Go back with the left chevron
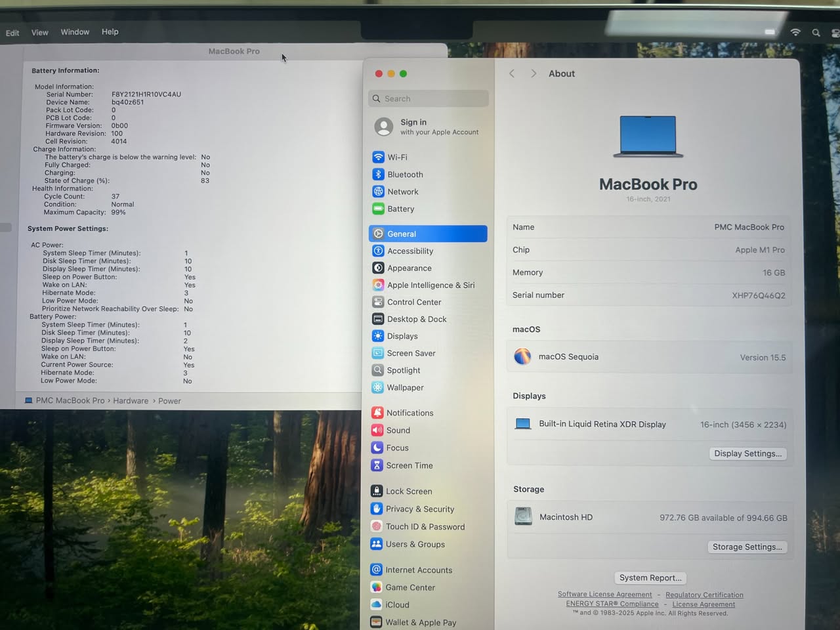 (512, 73)
